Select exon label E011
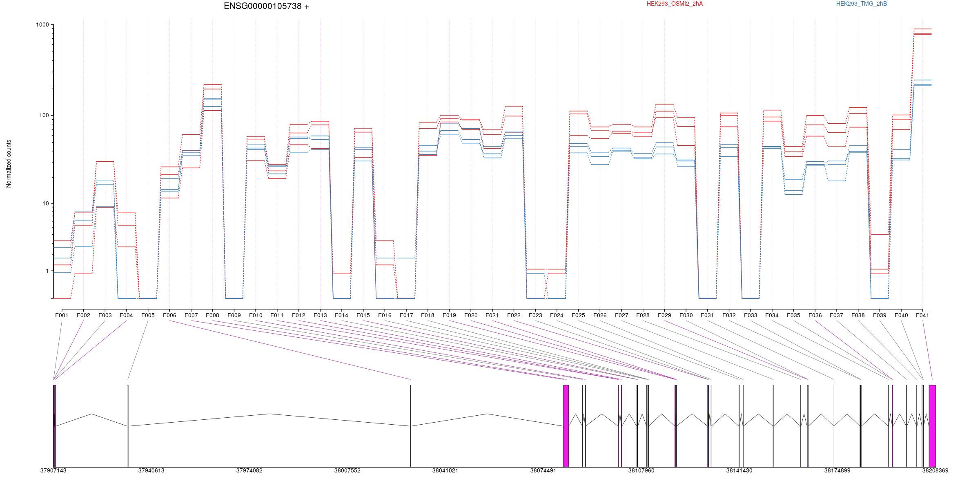The image size is (980, 490). point(277,315)
